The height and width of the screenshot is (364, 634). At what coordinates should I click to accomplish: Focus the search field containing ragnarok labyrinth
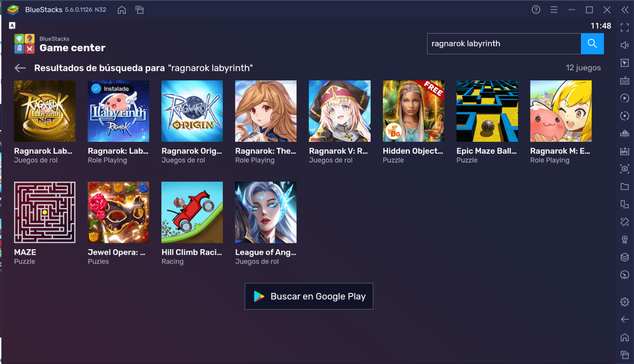point(504,44)
